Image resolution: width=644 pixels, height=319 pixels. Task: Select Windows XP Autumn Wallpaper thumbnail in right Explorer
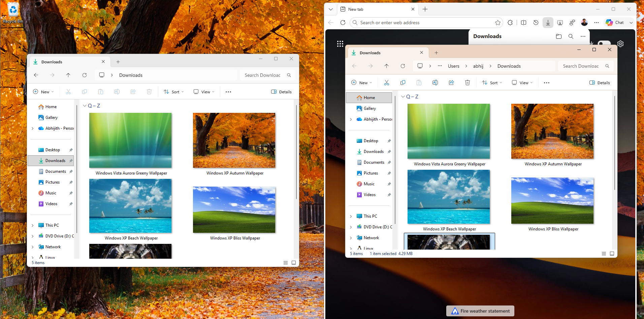(552, 131)
